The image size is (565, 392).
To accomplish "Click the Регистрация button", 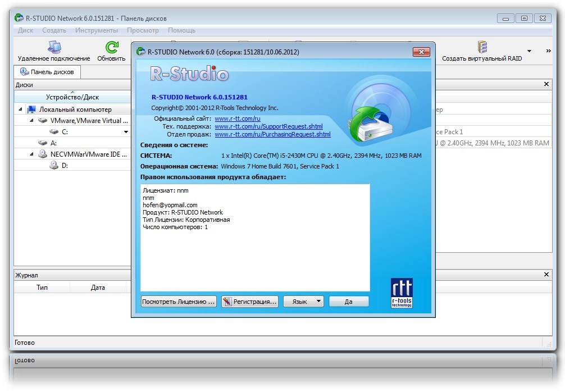I will (250, 302).
